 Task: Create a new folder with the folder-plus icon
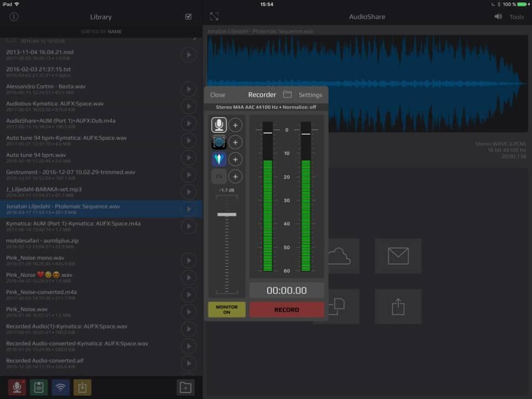(x=185, y=387)
